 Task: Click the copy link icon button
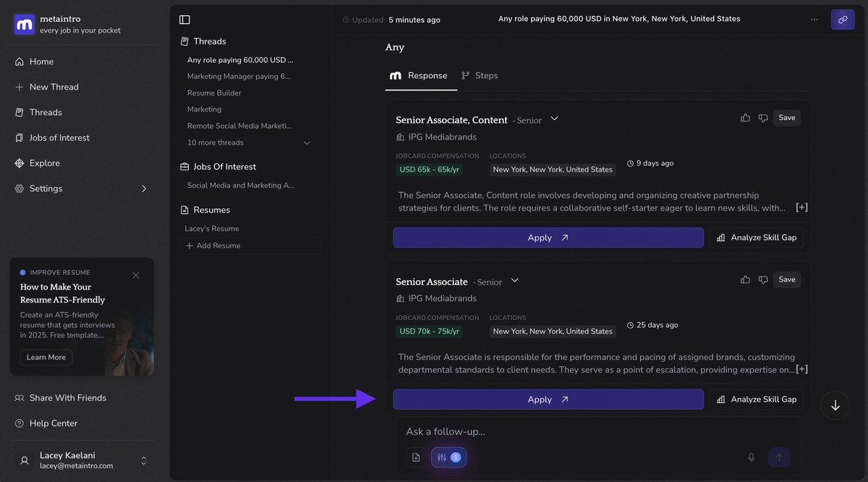point(843,20)
